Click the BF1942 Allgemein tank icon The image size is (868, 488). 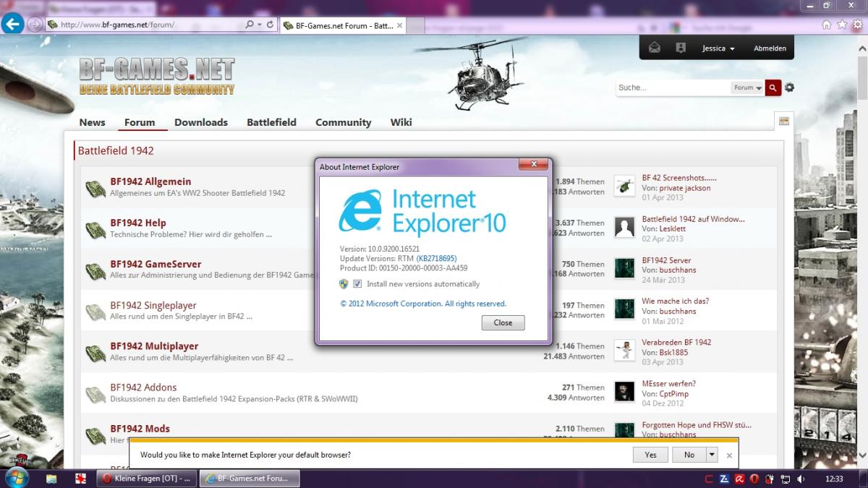95,188
